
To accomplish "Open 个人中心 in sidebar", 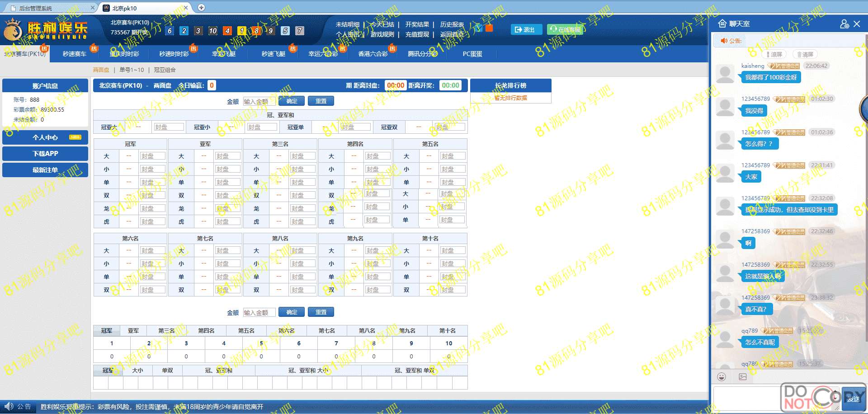I will pyautogui.click(x=45, y=137).
